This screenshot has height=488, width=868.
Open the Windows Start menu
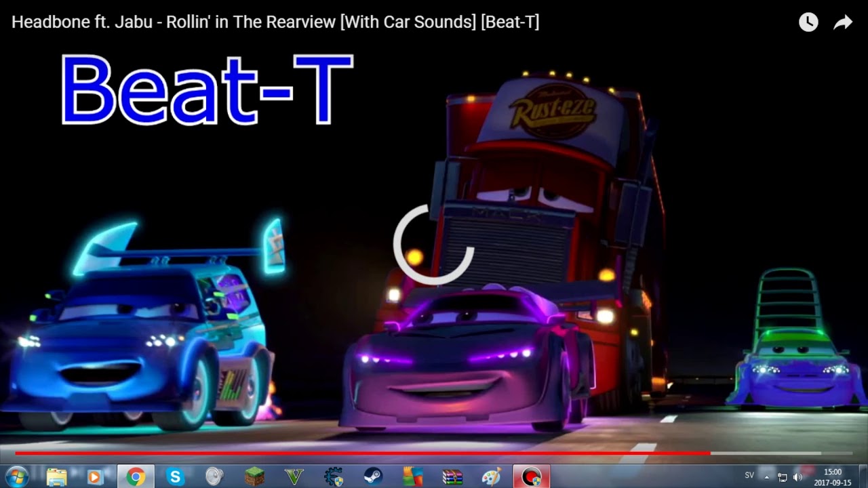(16, 476)
